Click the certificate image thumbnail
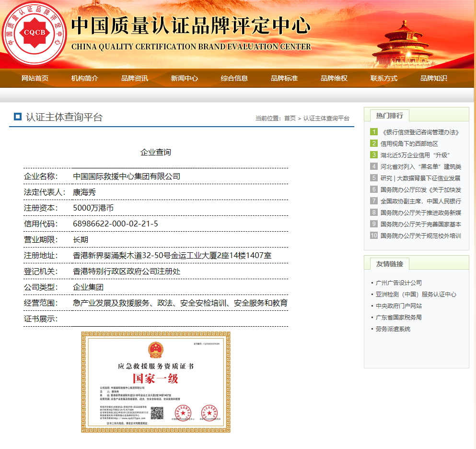This screenshot has height=449, width=476. pos(156,382)
